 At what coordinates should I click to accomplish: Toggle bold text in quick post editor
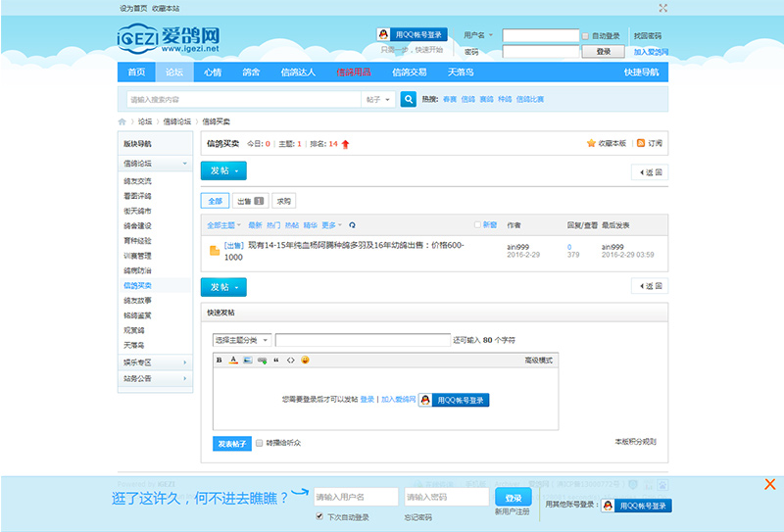point(219,360)
